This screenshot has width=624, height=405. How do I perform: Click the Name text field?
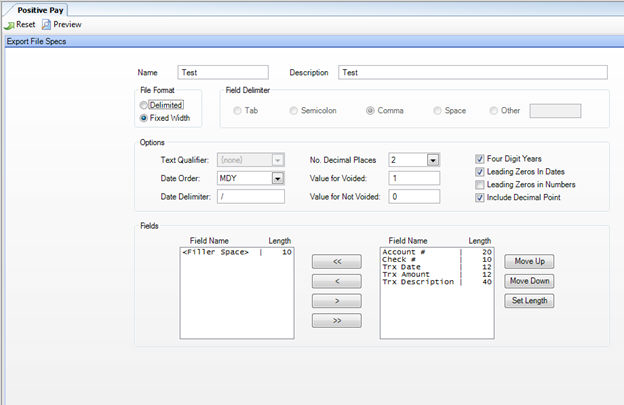pyautogui.click(x=223, y=72)
